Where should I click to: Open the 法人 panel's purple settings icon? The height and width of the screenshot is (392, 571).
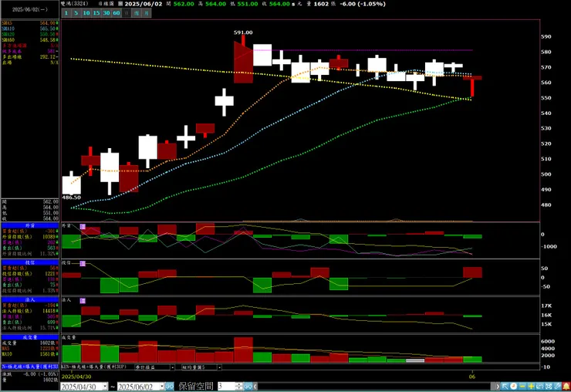[x=83, y=300]
